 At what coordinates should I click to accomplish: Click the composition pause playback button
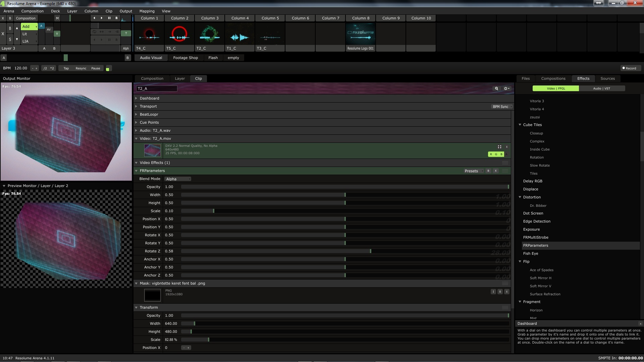pyautogui.click(x=109, y=18)
